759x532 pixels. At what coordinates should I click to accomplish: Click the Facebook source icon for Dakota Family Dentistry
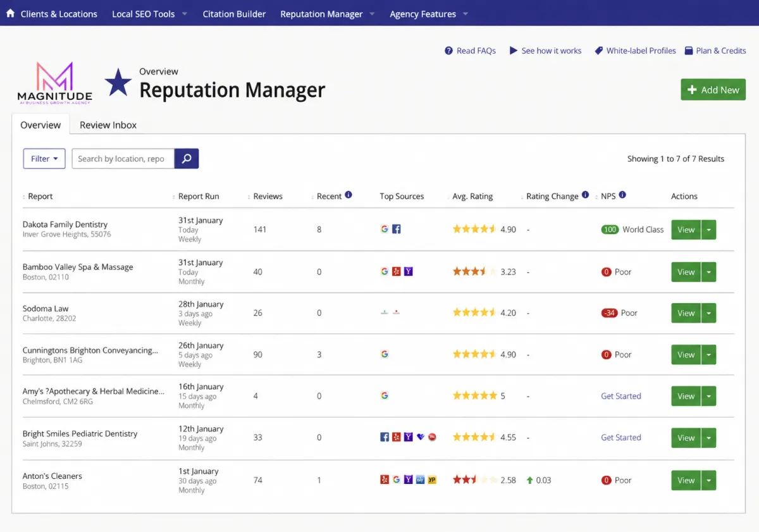397,230
